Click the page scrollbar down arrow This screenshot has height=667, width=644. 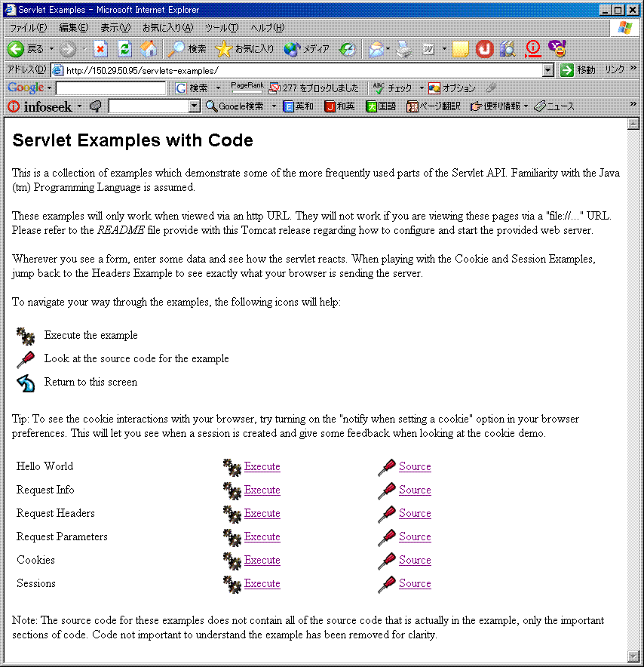[633, 656]
